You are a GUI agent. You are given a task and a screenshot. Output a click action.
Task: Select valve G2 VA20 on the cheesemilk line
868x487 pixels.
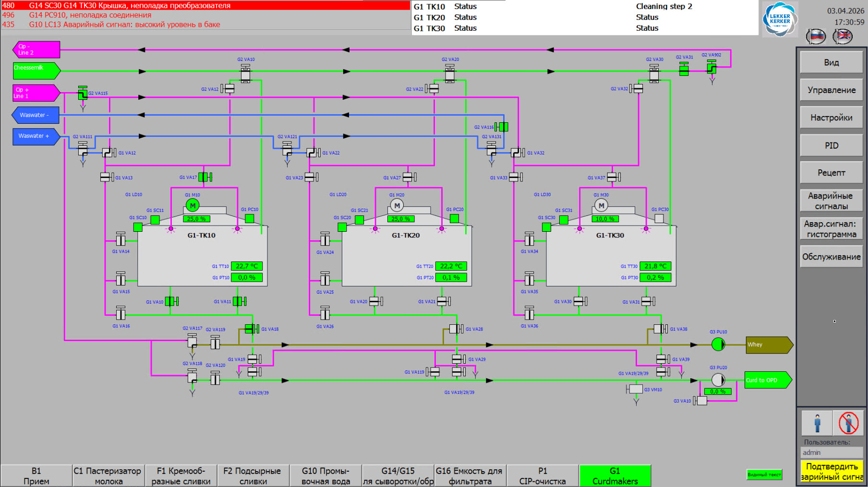(x=450, y=74)
